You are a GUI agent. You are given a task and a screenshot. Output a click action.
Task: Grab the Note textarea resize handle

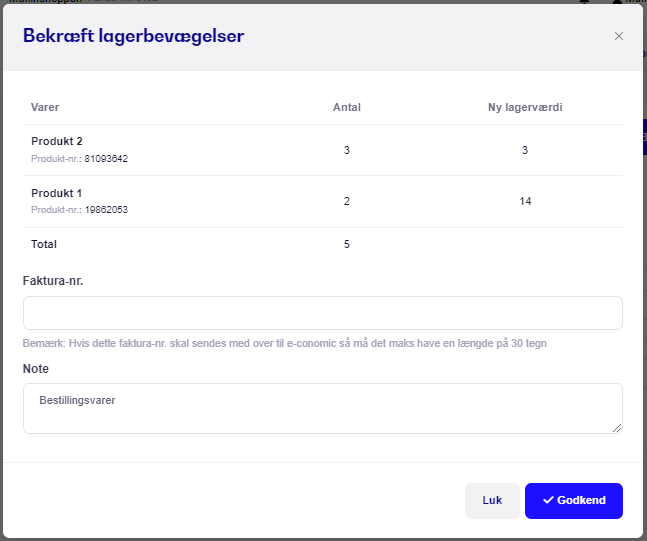click(x=617, y=428)
